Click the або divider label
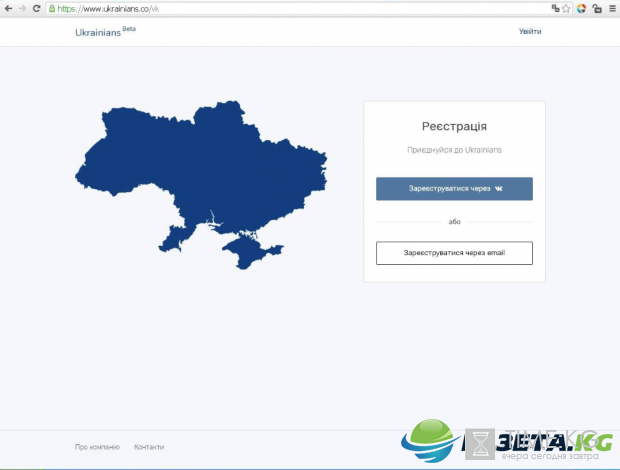Screen dimensions: 620x470 click(454, 222)
